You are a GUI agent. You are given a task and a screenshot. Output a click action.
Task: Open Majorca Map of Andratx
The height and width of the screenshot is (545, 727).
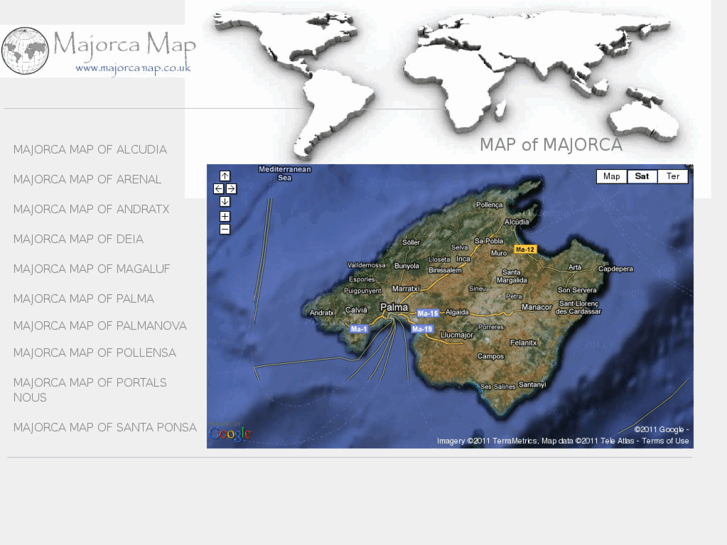point(91,209)
